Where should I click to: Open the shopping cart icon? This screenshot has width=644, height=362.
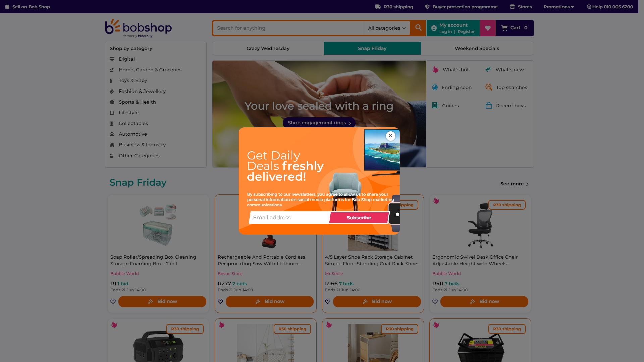tap(504, 28)
